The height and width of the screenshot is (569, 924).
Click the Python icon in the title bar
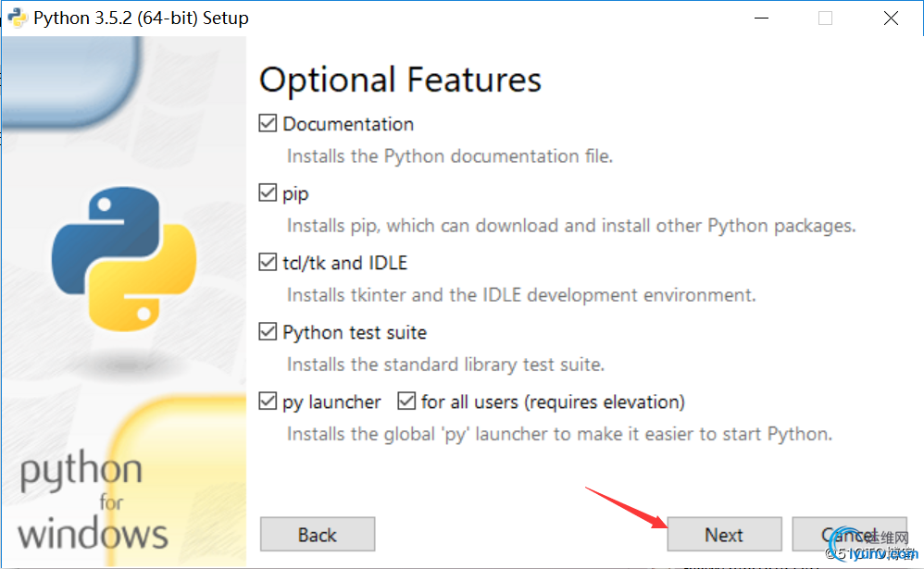click(x=16, y=18)
